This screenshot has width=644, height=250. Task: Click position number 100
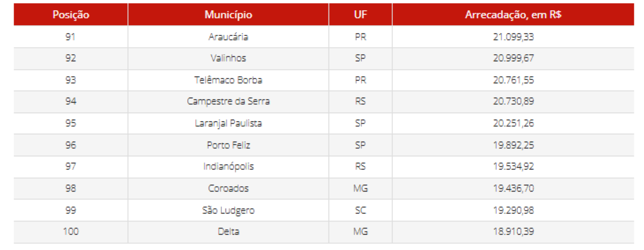pyautogui.click(x=70, y=232)
